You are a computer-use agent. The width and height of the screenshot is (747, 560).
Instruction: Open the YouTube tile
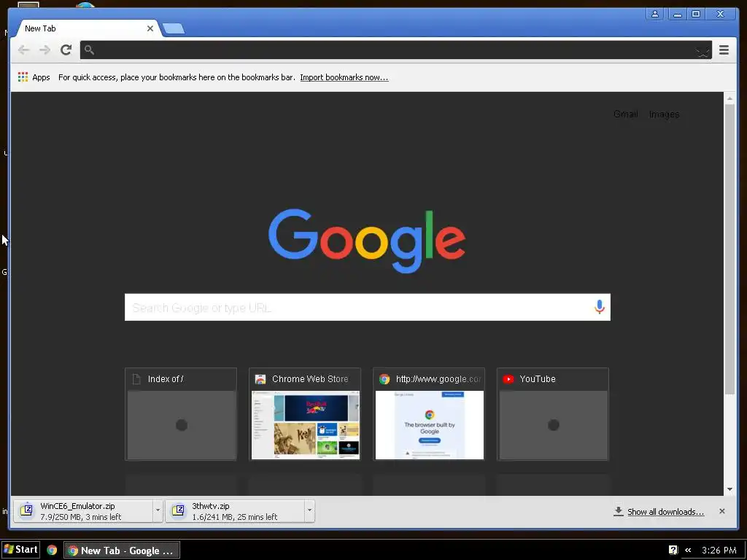coord(553,414)
